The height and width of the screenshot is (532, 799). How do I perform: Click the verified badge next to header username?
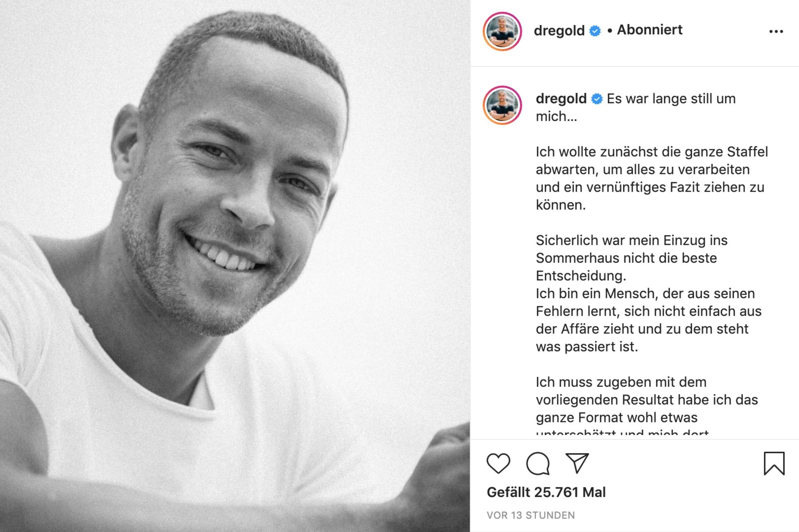point(595,30)
